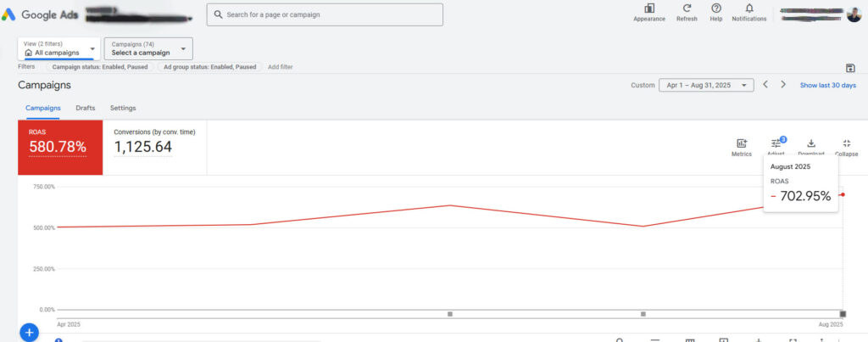Open the Adjust chart settings icon

click(776, 143)
